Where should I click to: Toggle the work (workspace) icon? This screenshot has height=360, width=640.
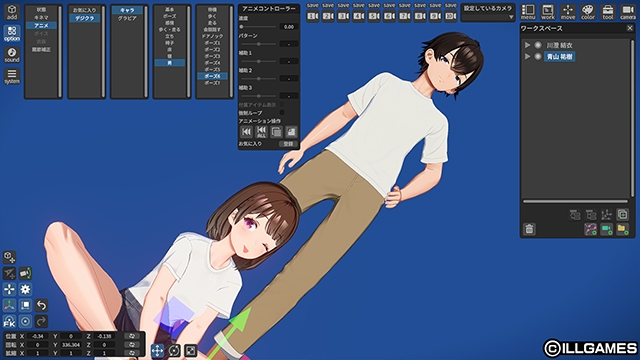(548, 12)
